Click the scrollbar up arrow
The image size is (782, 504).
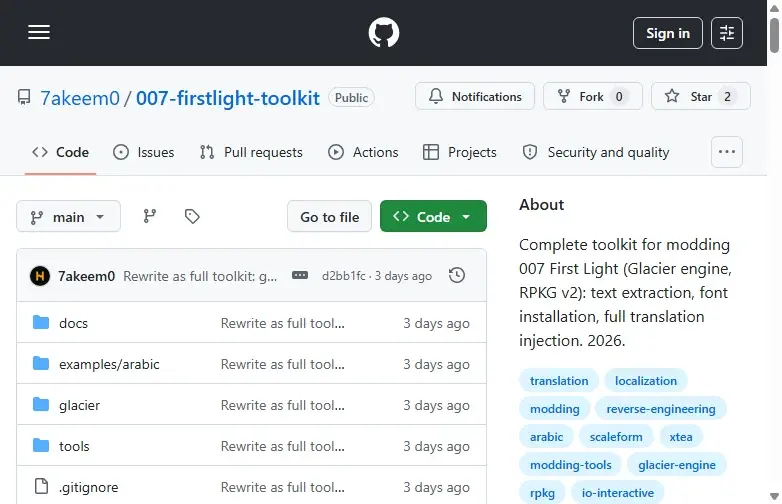click(x=774, y=7)
